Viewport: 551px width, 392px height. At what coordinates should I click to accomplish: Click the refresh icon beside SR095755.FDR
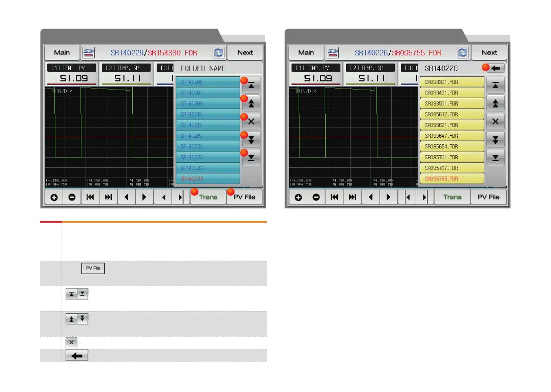[463, 53]
